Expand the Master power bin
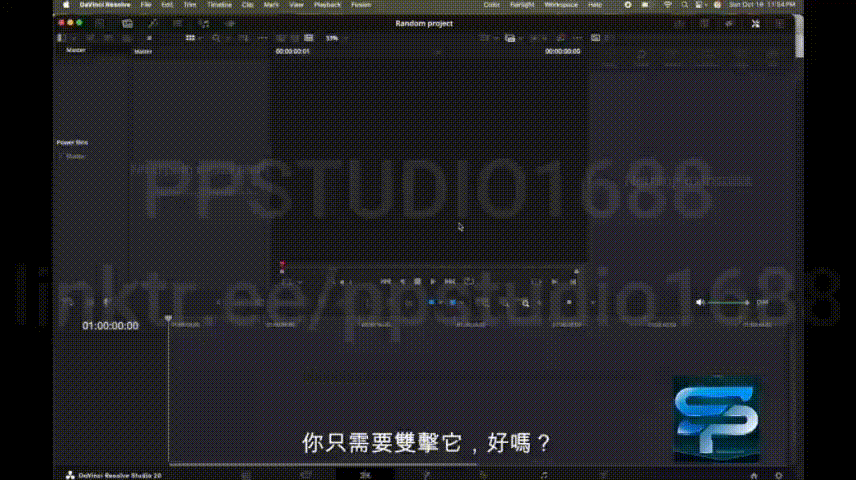 click(x=61, y=156)
